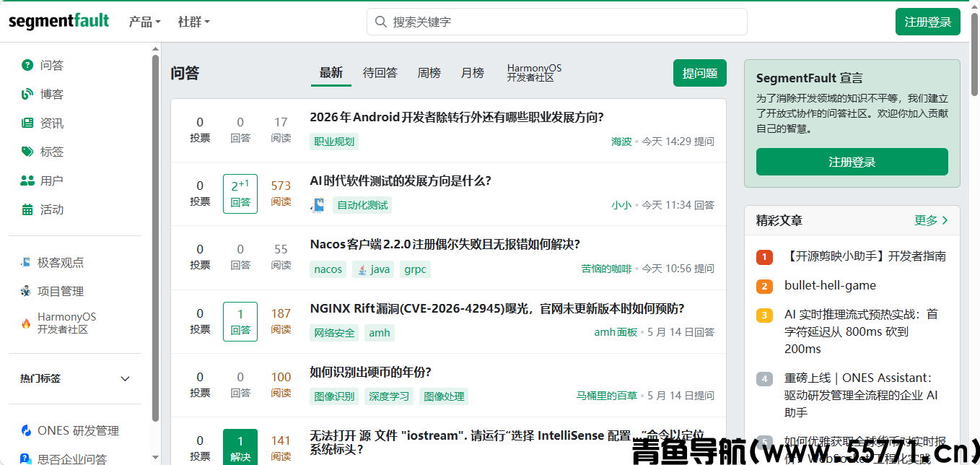Click author name 苦恼的咖啡
This screenshot has width=980, height=465.
click(606, 269)
